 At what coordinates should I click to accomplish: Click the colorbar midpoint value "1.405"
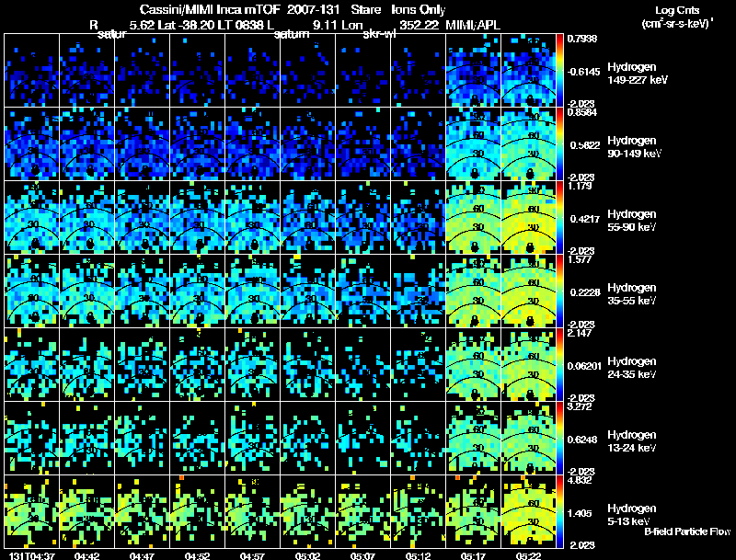tap(581, 514)
